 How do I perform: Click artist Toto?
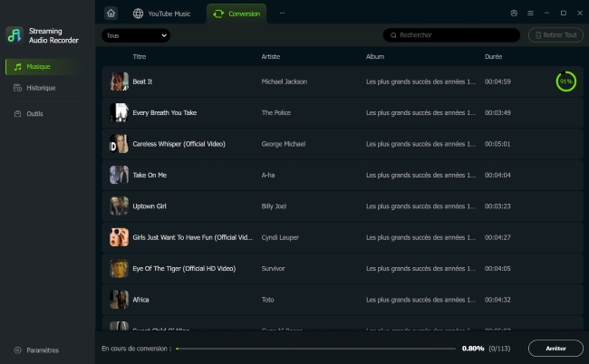[x=268, y=300]
